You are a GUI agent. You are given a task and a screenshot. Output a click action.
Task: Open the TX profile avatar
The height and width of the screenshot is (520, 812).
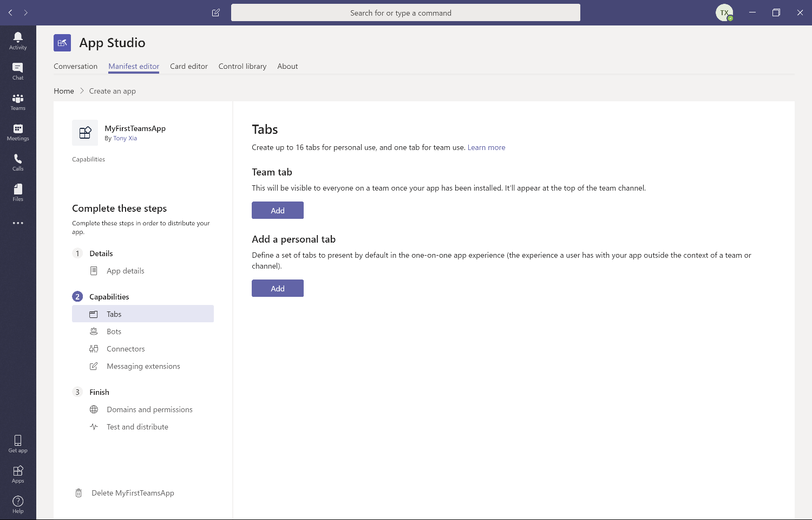click(724, 12)
